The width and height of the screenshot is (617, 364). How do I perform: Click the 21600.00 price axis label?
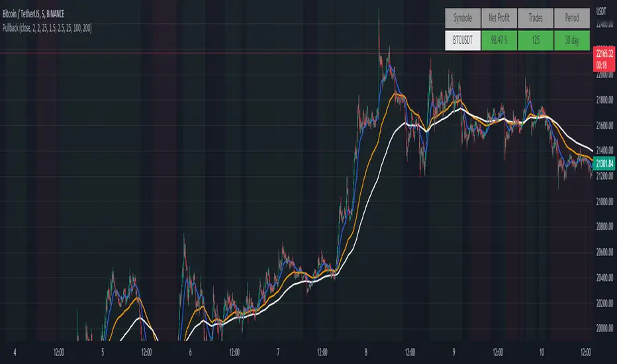[x=604, y=126]
